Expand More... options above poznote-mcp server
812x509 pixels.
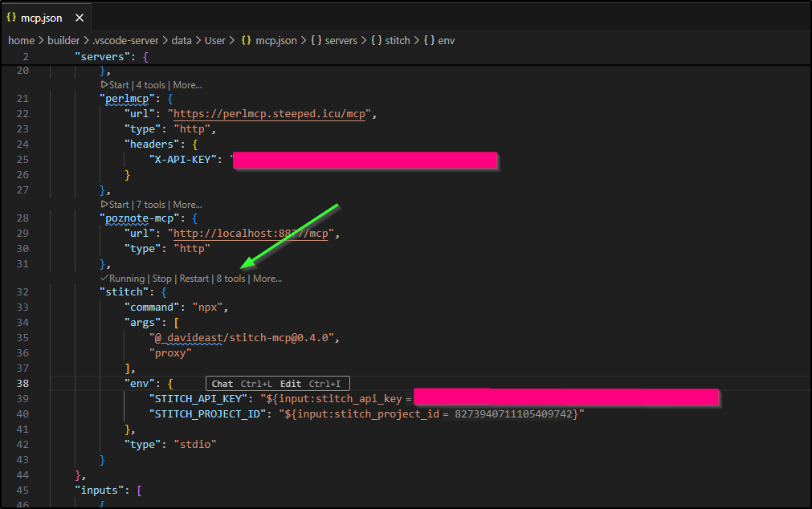coord(187,205)
